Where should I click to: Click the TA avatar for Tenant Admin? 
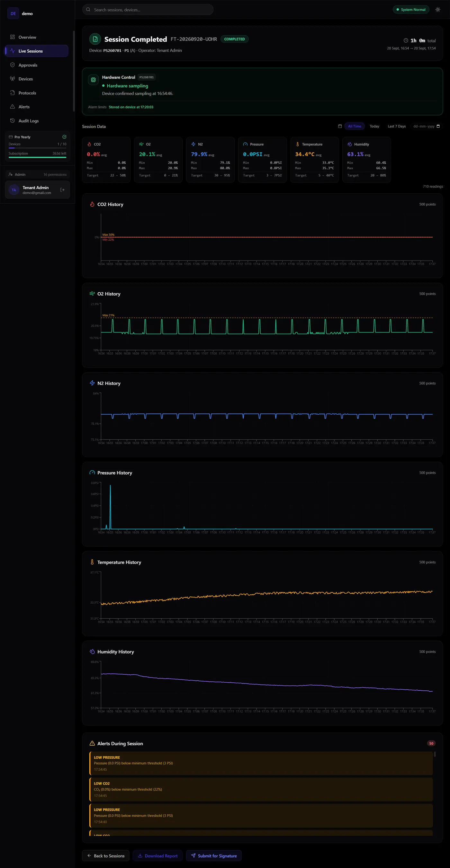coord(14,190)
